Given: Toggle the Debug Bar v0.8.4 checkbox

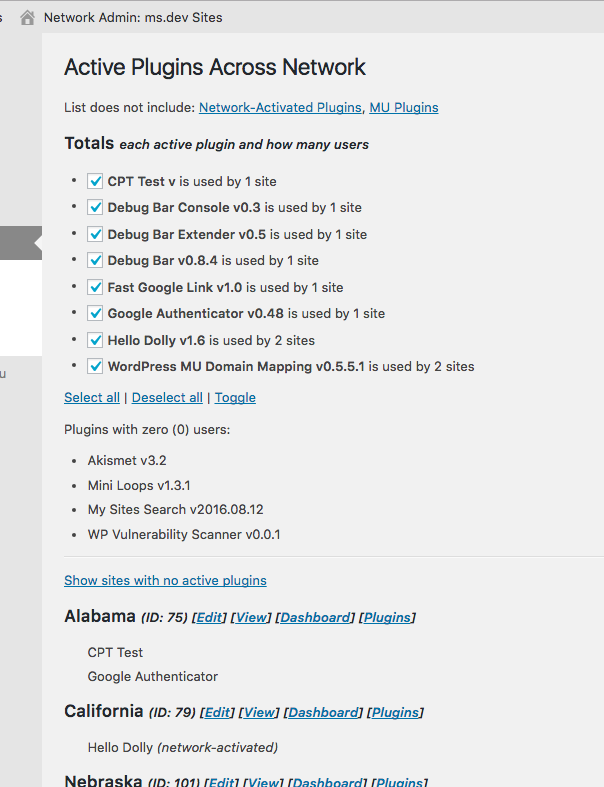Looking at the screenshot, I should click(x=95, y=260).
